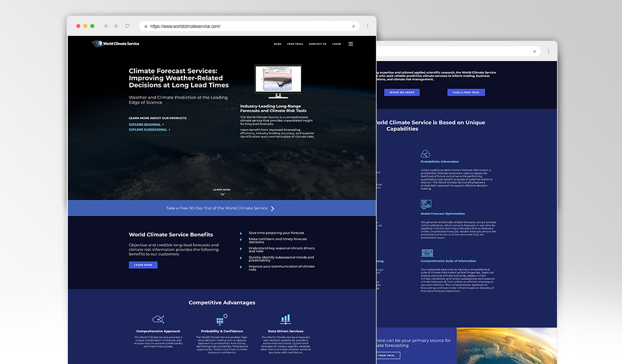Click arrow next to Explore Seasonal
Screen dimensions: 622x364
click(x=163, y=124)
